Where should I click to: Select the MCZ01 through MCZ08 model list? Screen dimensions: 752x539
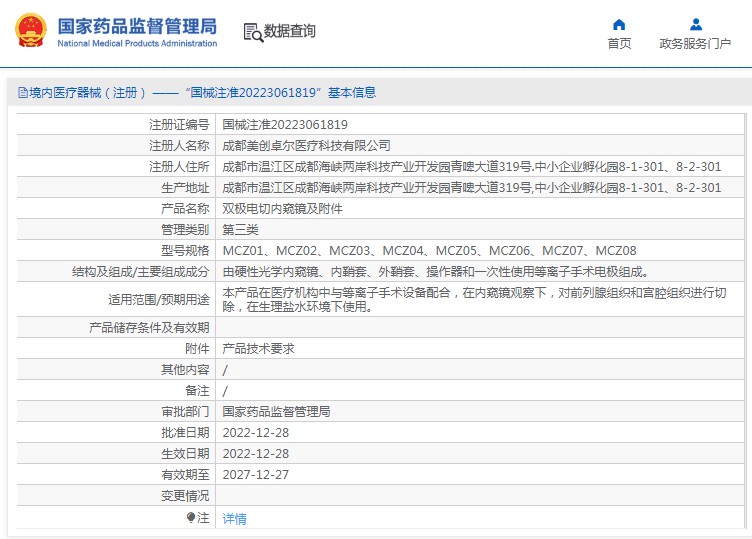[430, 251]
